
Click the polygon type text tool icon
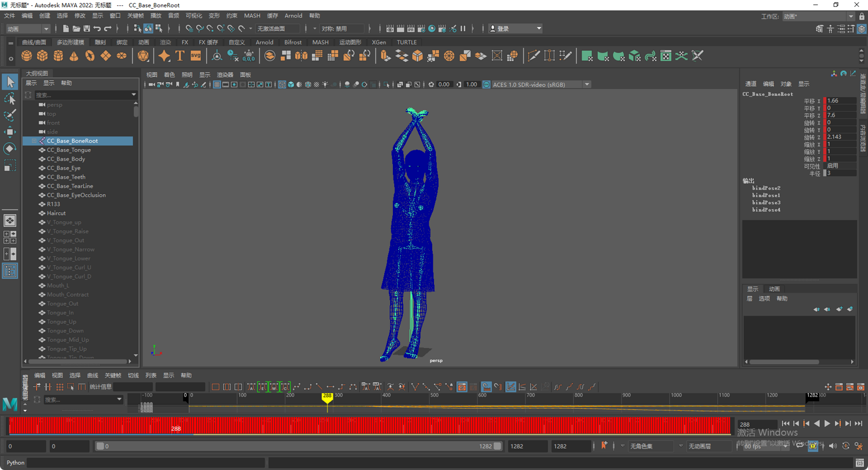tap(180, 56)
